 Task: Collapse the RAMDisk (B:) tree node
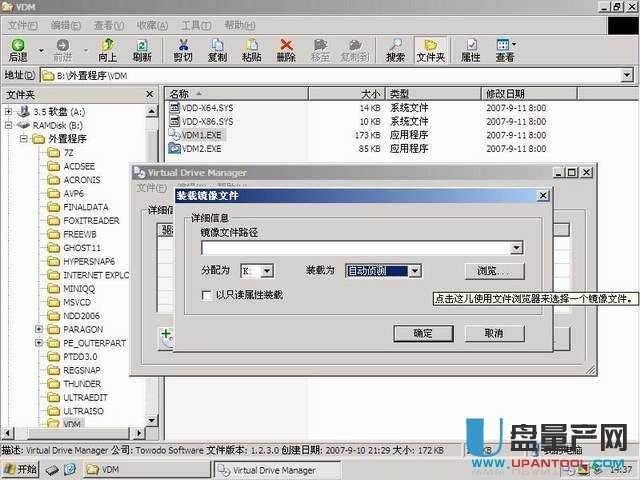tap(8, 125)
